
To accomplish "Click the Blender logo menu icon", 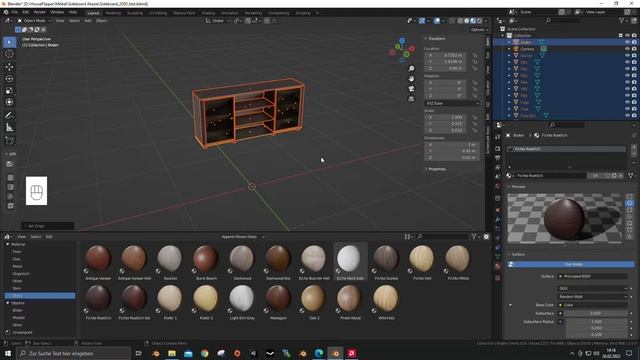I will pos(6,13).
